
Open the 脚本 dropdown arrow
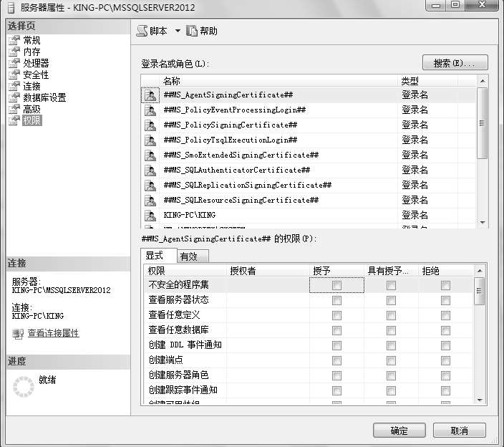[x=178, y=31]
